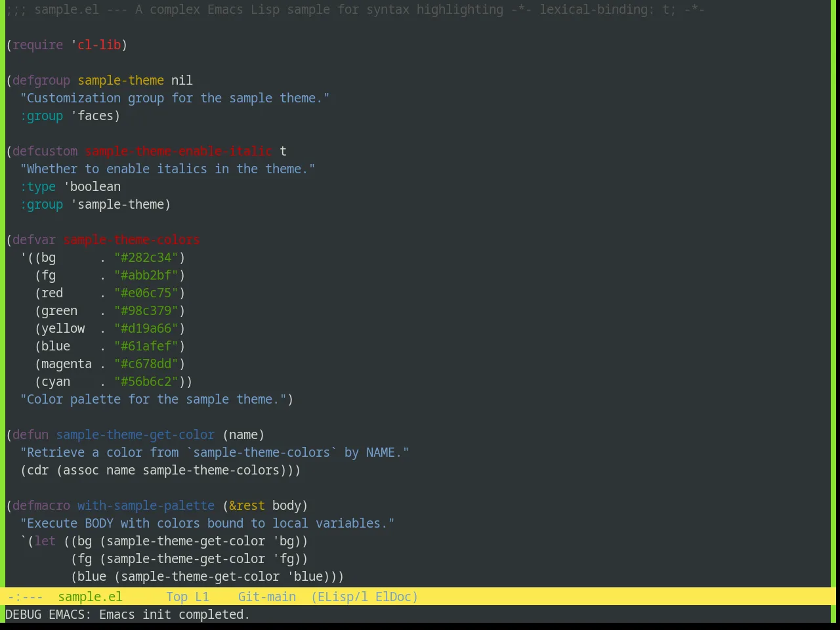840x630 pixels.
Task: Click the 'defgroup' keyword
Action: coord(41,80)
